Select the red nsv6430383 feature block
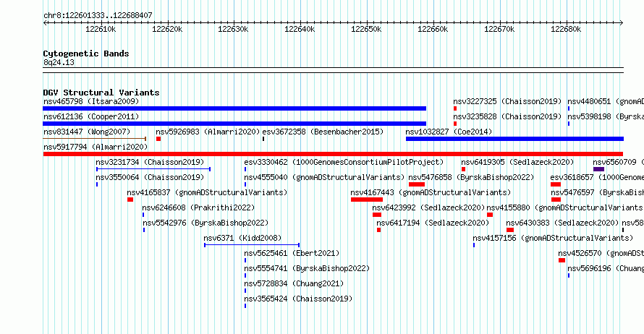This screenshot has width=644, height=334. [x=510, y=230]
